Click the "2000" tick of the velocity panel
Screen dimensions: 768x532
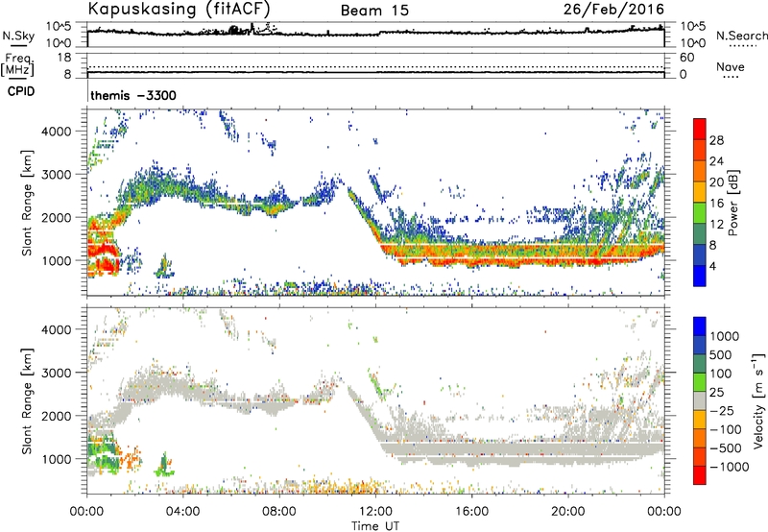(56, 416)
